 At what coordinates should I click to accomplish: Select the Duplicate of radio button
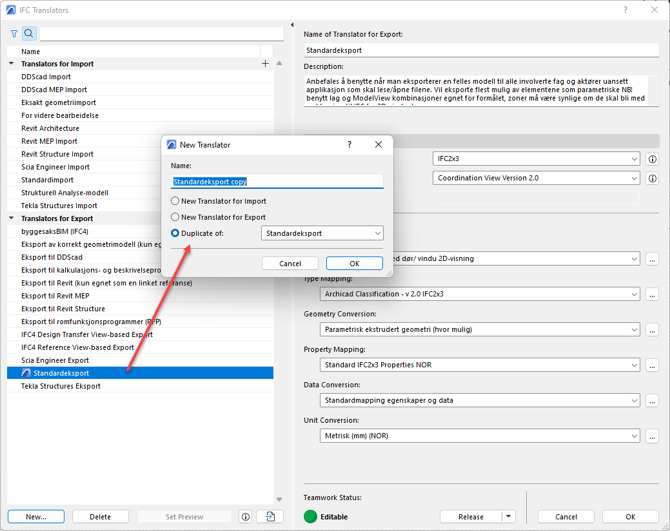point(176,233)
